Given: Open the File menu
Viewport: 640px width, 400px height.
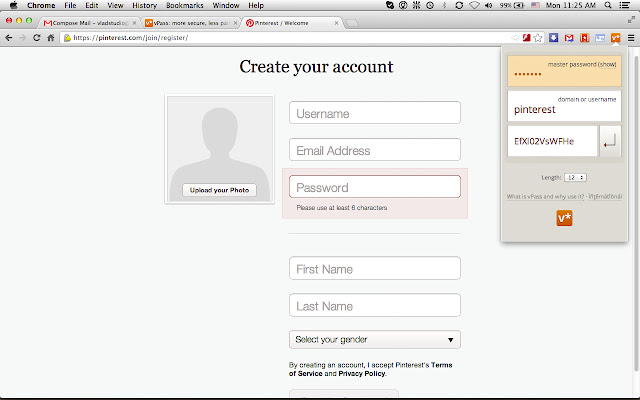Looking at the screenshot, I should click(x=70, y=5).
